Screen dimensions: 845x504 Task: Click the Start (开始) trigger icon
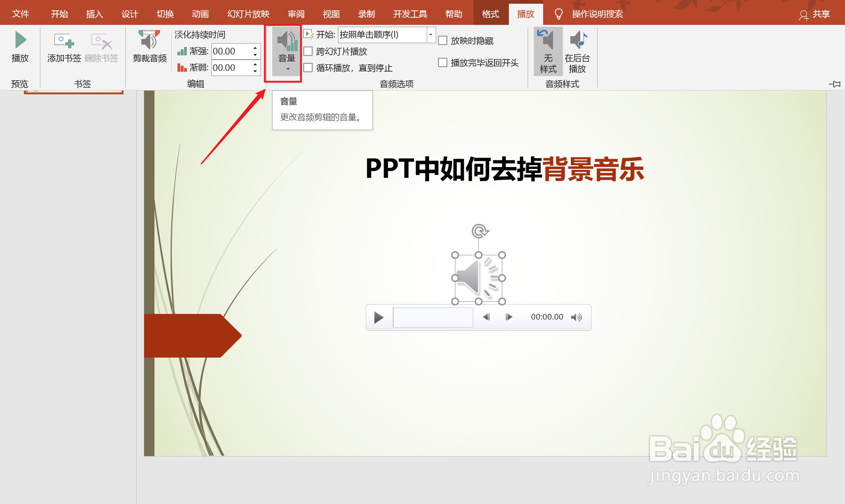tap(309, 35)
